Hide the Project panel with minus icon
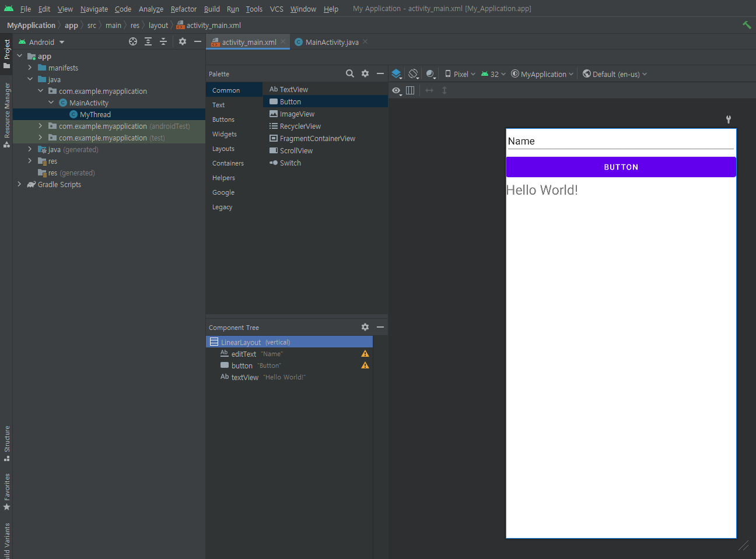The width and height of the screenshot is (756, 559). tap(198, 41)
